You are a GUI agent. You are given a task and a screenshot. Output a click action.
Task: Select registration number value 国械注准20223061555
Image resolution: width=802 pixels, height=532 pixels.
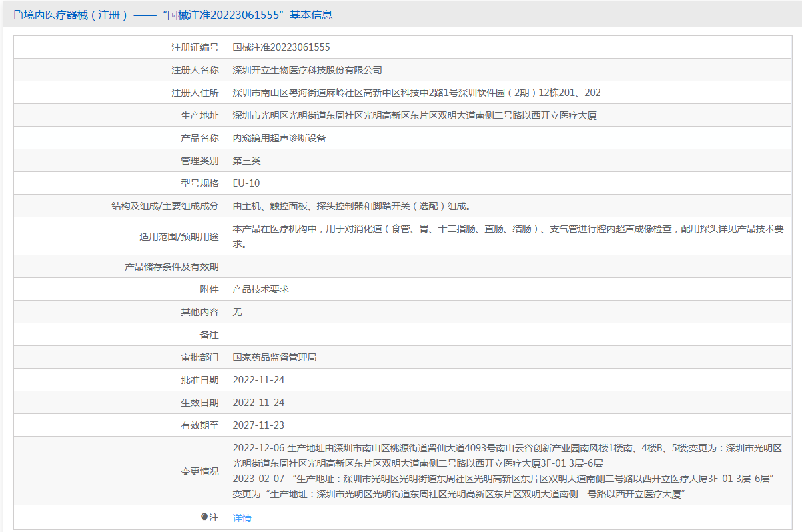(x=281, y=47)
